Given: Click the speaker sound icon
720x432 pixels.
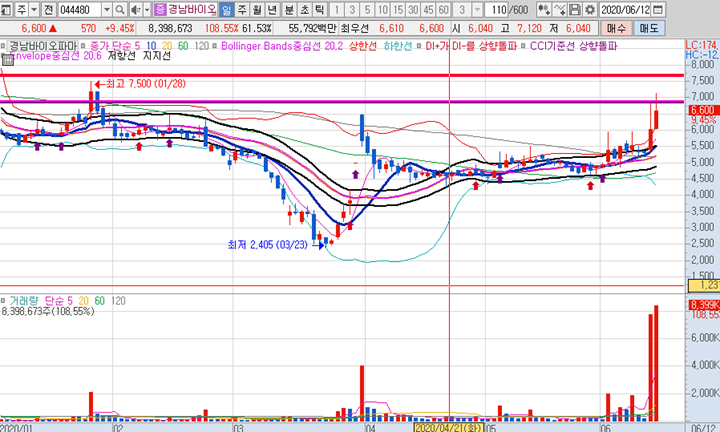Looking at the screenshot, I should coord(135,9).
